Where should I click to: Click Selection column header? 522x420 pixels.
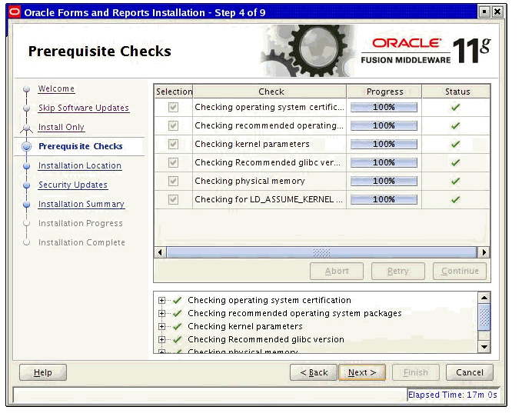(x=174, y=92)
